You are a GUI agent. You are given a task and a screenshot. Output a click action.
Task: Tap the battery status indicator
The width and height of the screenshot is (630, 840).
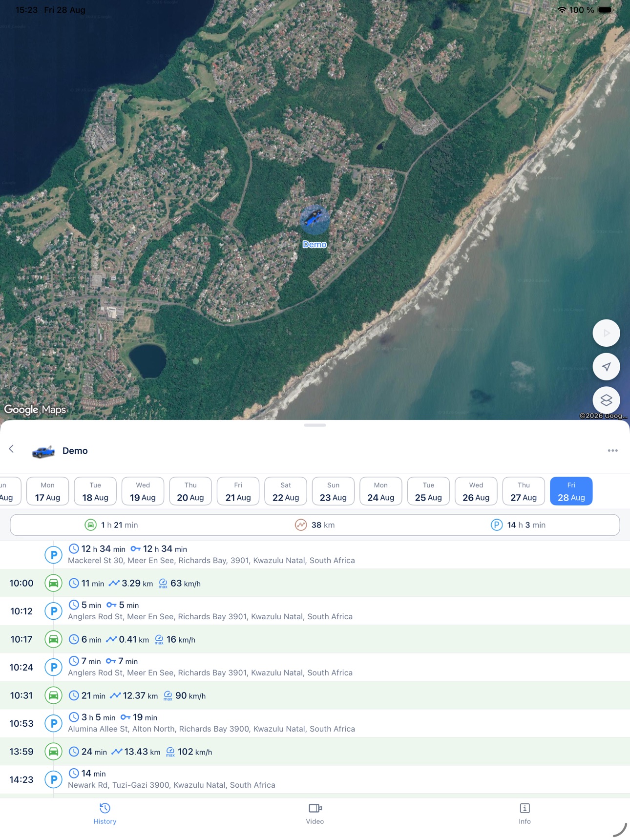coord(605,10)
